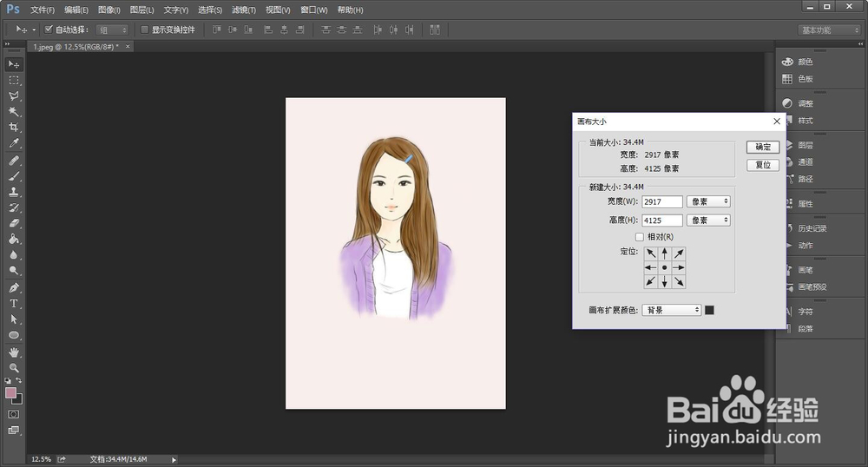Set anchor to bottom-center arrow
868x467 pixels.
click(x=665, y=281)
